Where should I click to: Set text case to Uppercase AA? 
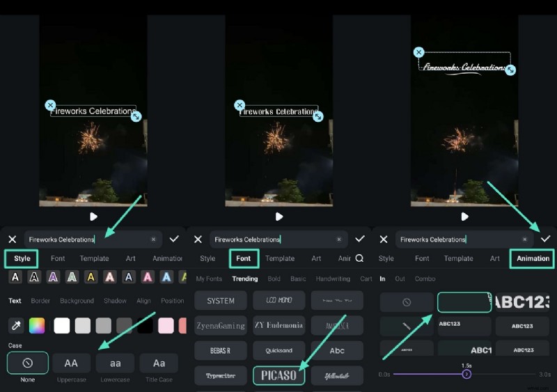tap(71, 363)
